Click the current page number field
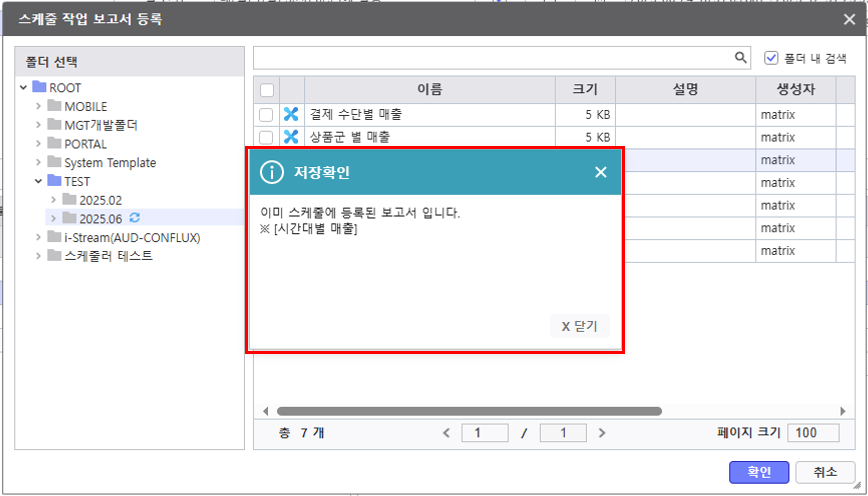The image size is (868, 496). 485,433
